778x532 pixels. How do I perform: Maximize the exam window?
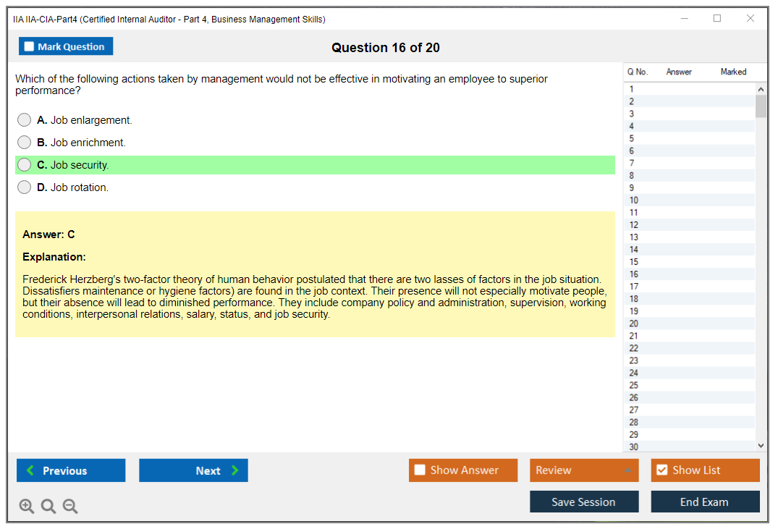point(717,19)
